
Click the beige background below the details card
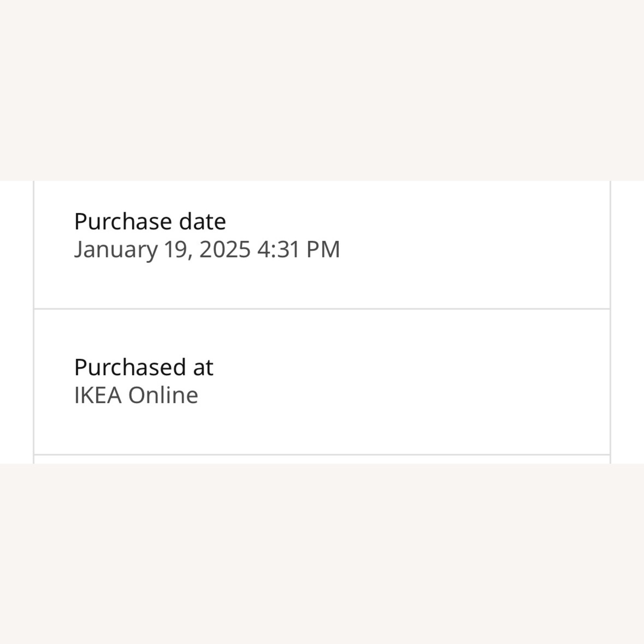pos(322,554)
